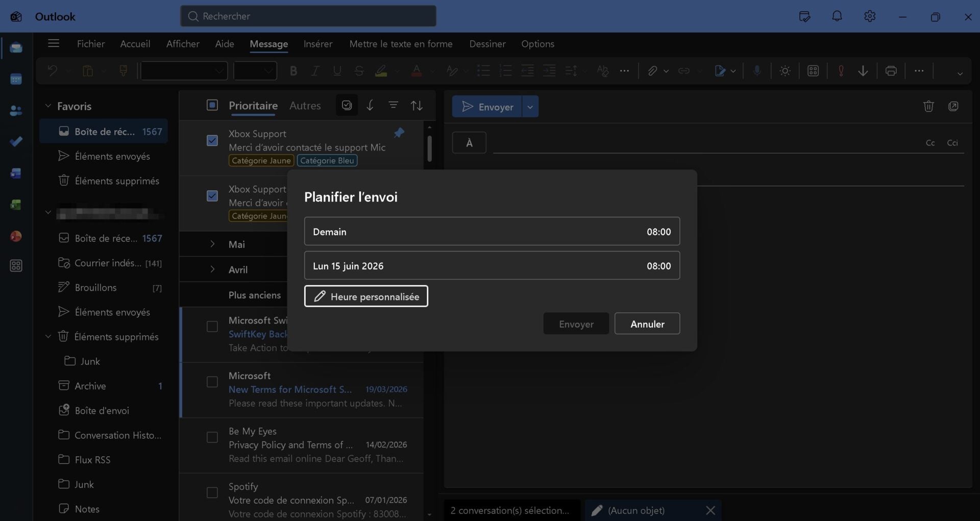Open the To Do checkmark app
The width and height of the screenshot is (980, 521).
(16, 141)
